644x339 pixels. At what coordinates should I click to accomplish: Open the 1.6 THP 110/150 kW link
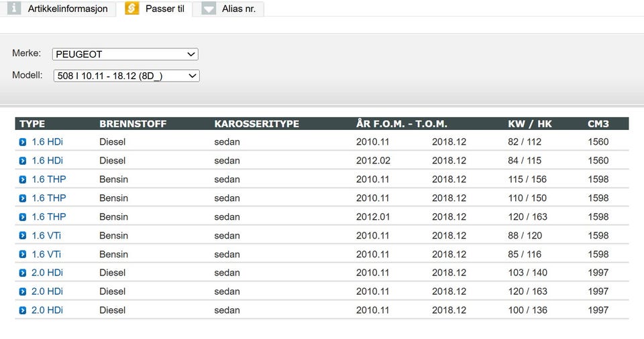[x=48, y=198]
